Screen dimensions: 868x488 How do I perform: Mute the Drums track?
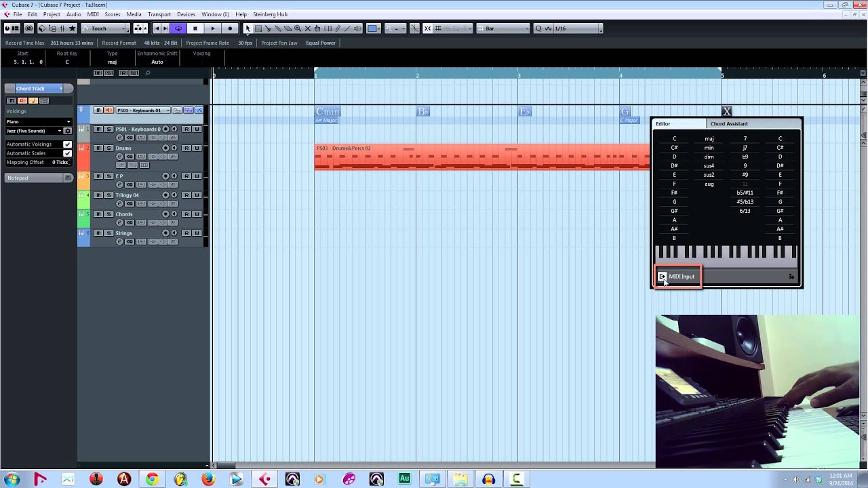[x=98, y=148]
